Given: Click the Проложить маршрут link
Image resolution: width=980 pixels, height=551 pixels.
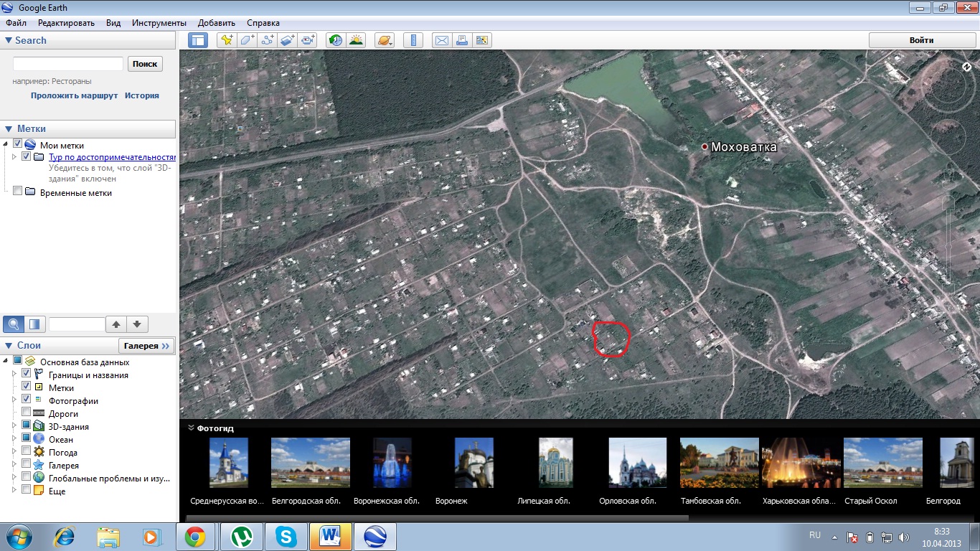Looking at the screenshot, I should pos(74,95).
